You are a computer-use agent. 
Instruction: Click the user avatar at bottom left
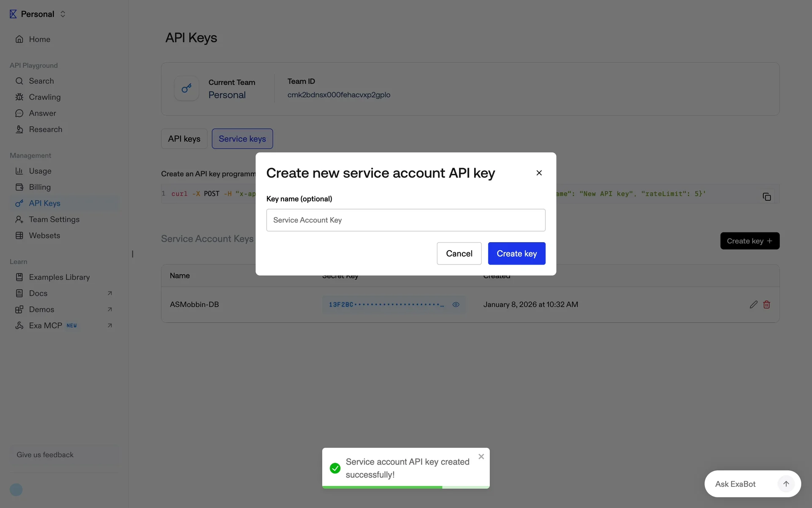pyautogui.click(x=16, y=490)
